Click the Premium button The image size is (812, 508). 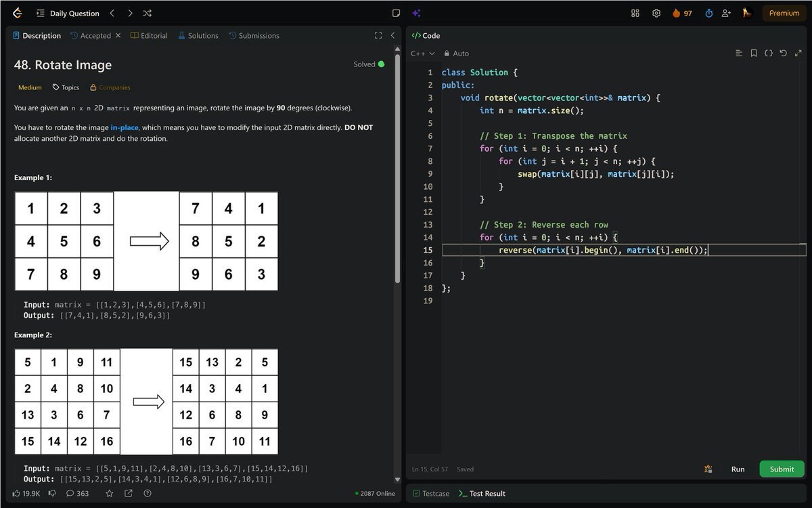point(784,13)
